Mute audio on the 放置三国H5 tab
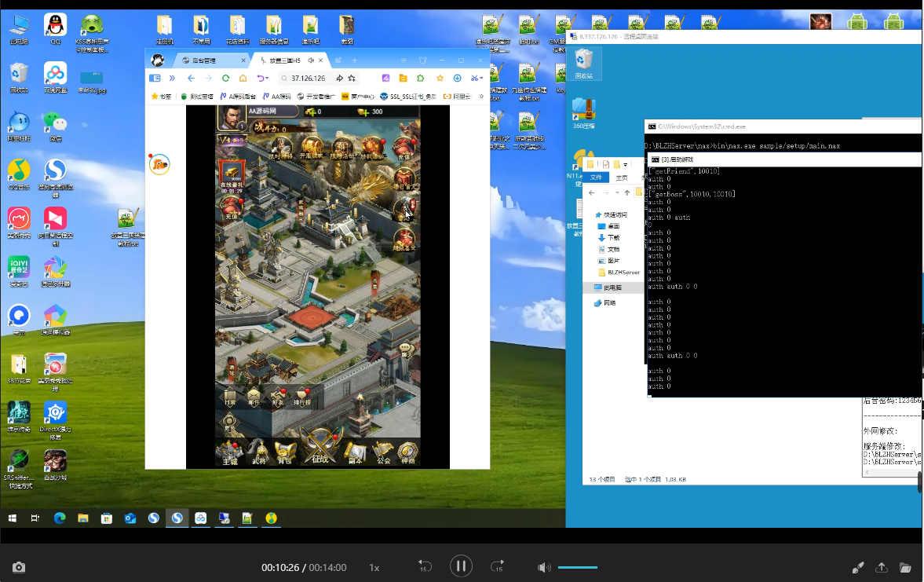 [311, 60]
